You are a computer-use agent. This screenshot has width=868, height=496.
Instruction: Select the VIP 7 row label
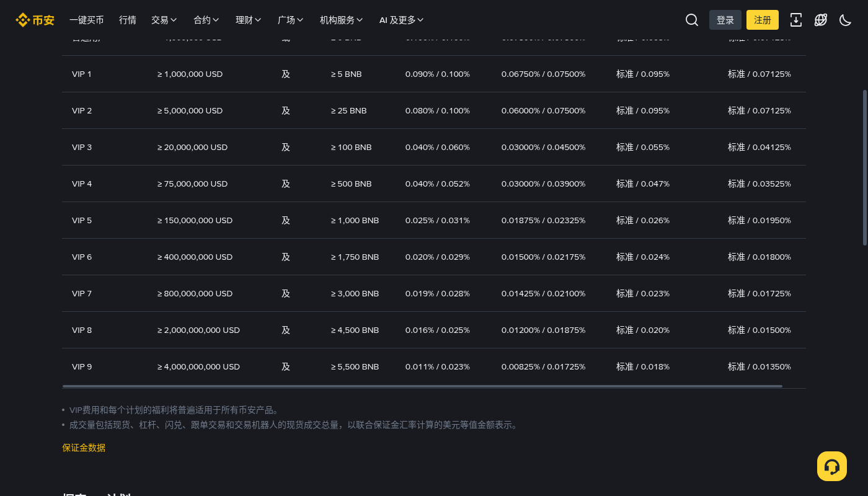tap(82, 293)
